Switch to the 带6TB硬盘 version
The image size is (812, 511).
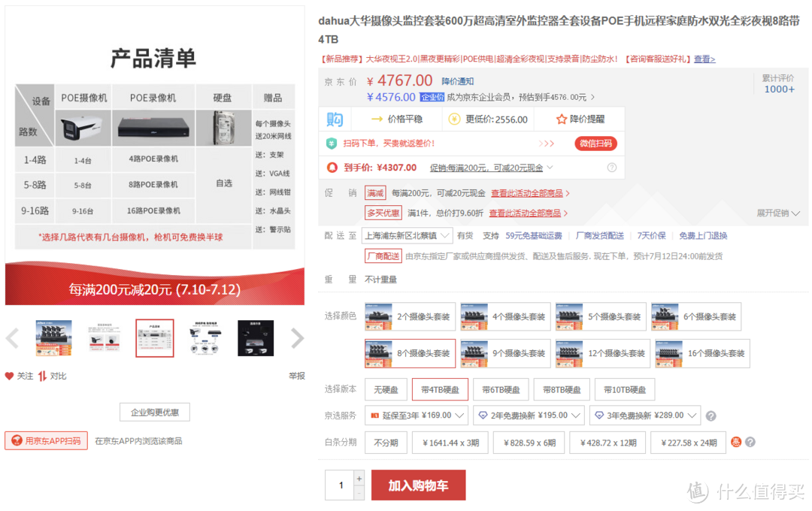(x=501, y=389)
